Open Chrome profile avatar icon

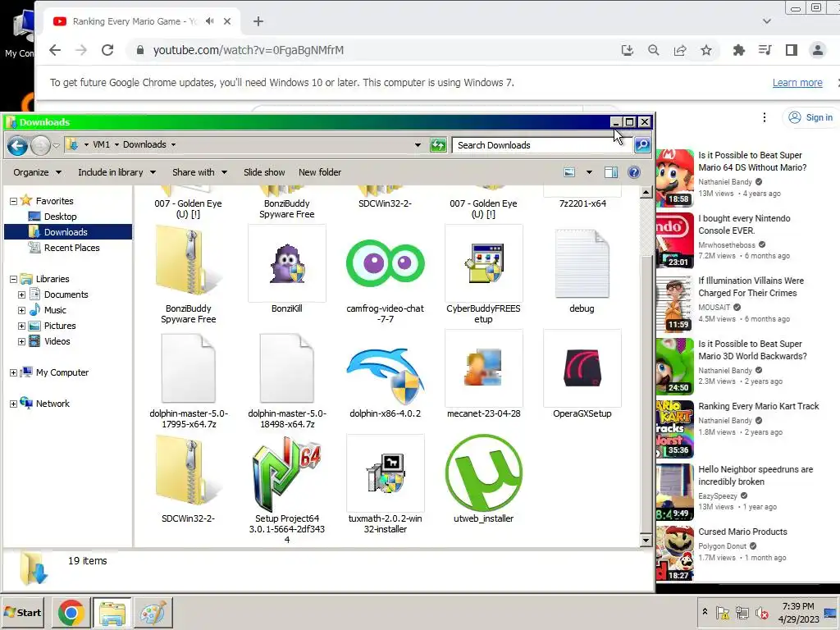(x=818, y=50)
